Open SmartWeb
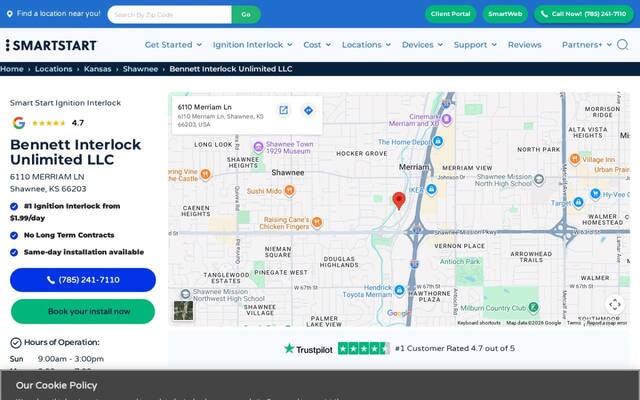640x400 pixels. click(x=505, y=14)
